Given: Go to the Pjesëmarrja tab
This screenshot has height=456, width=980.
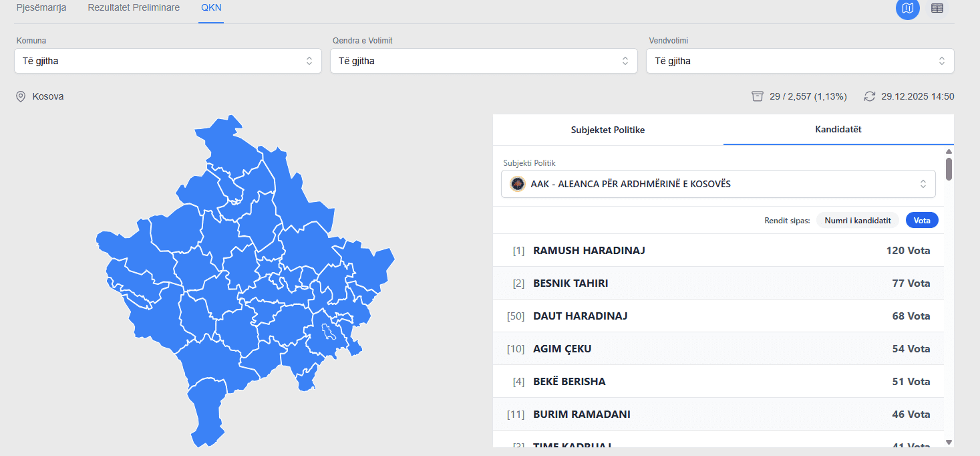Looking at the screenshot, I should [x=41, y=8].
